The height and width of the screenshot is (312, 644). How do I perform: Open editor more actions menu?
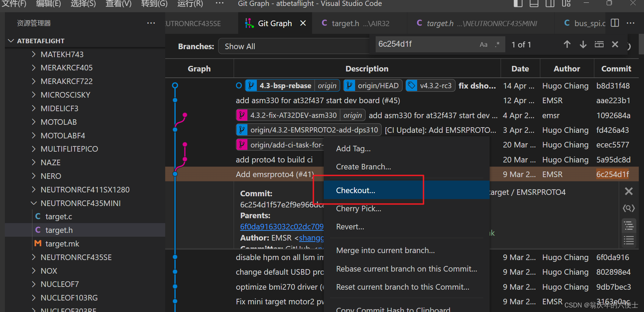click(x=630, y=23)
